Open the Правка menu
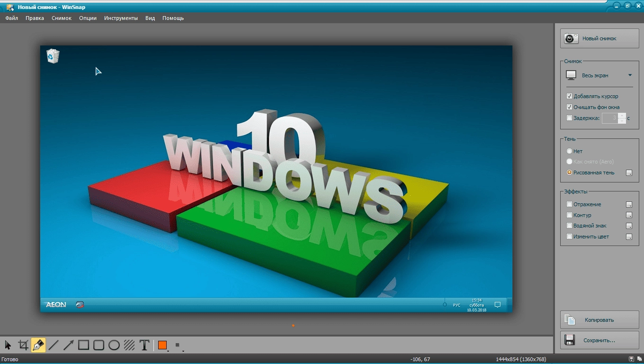This screenshot has width=644, height=364. click(35, 18)
